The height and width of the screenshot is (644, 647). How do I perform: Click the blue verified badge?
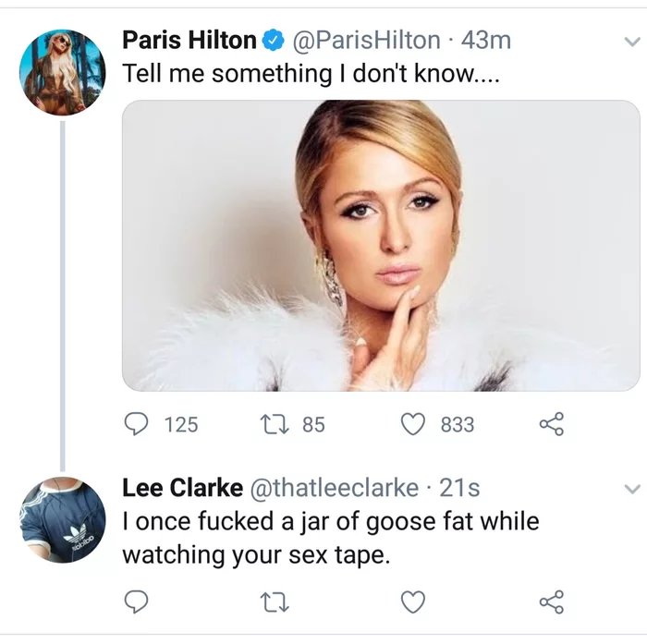click(272, 41)
